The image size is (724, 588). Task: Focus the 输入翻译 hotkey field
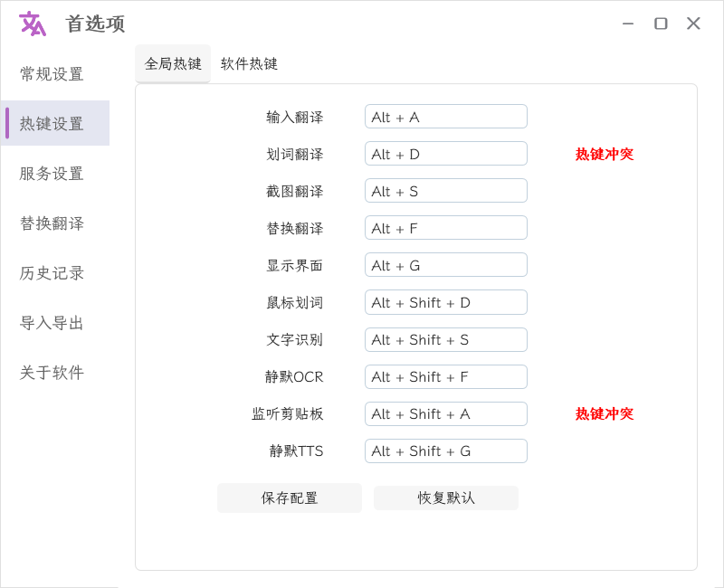[x=445, y=117]
